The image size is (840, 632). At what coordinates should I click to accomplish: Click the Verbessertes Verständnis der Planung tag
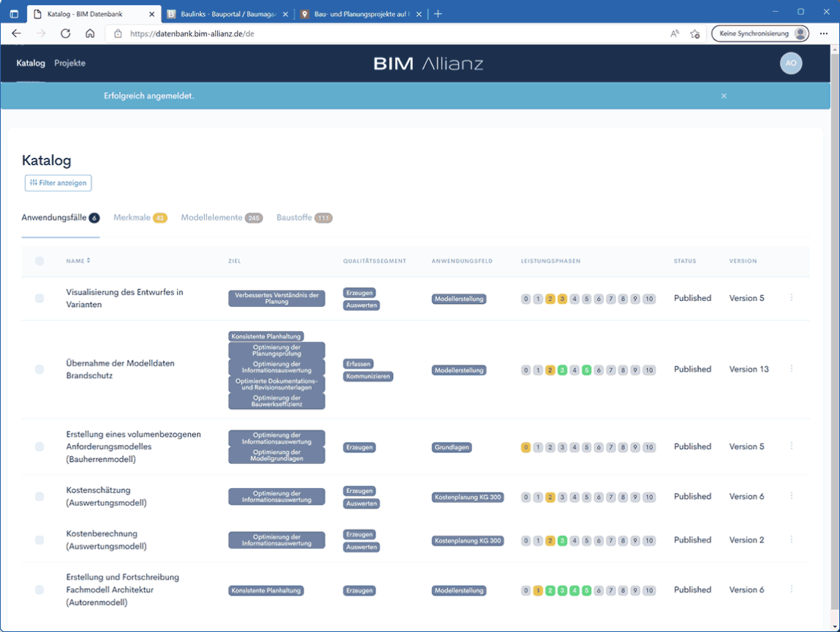[276, 298]
